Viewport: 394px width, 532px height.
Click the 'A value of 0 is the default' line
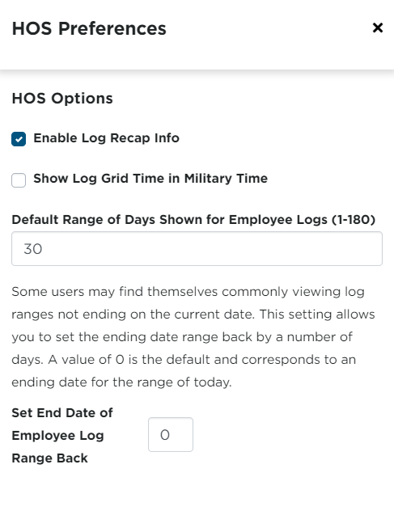pyautogui.click(x=184, y=360)
